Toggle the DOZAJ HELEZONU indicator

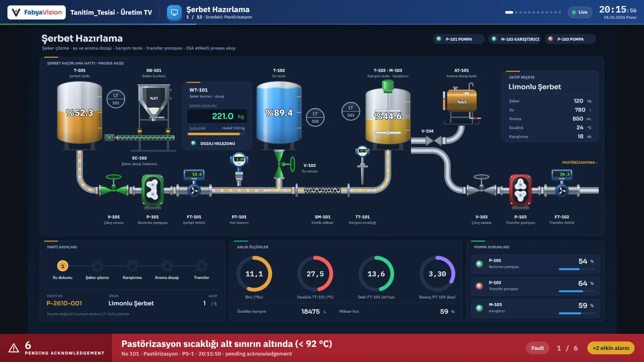point(217,143)
